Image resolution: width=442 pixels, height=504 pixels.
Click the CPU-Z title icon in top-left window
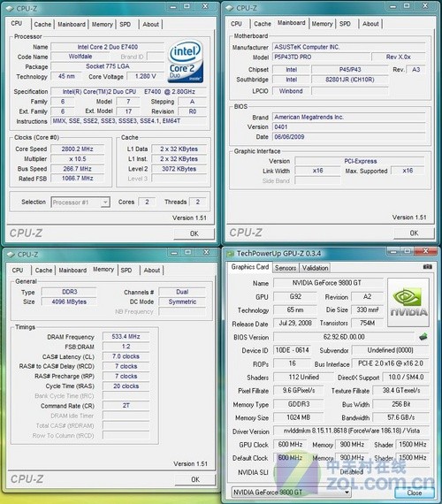point(11,8)
